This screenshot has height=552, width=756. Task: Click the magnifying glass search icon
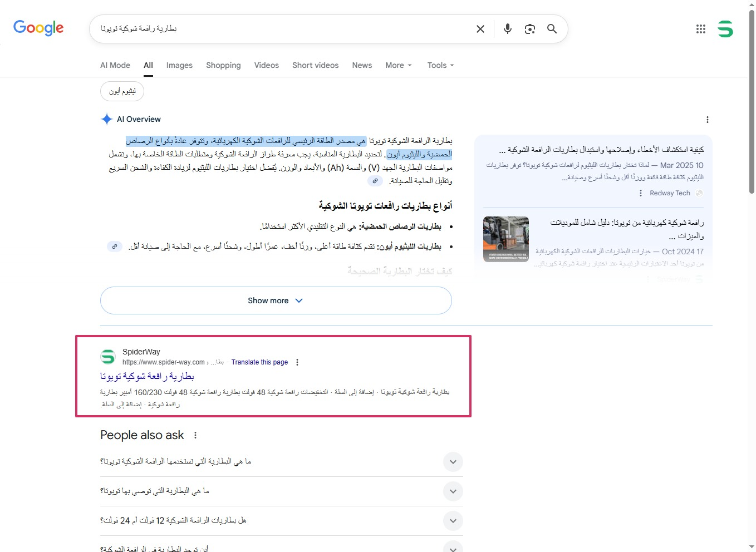[552, 29]
